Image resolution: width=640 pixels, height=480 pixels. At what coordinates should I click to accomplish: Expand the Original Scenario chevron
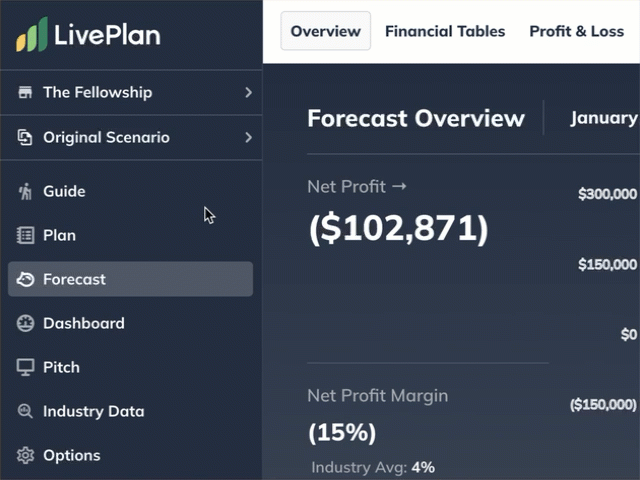249,137
